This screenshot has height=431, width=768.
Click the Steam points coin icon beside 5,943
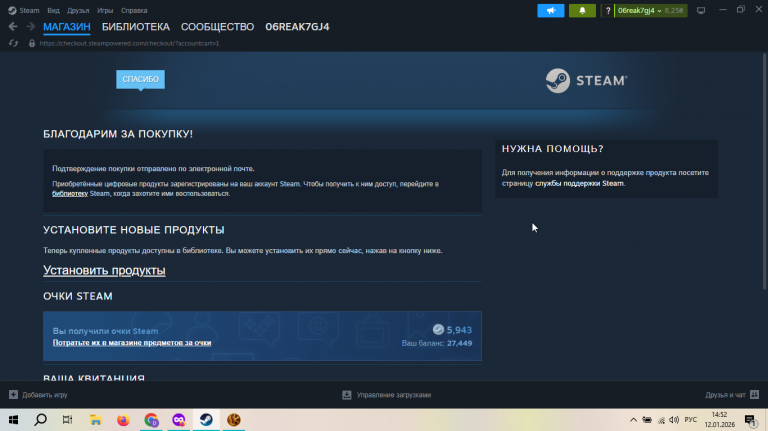(x=438, y=330)
